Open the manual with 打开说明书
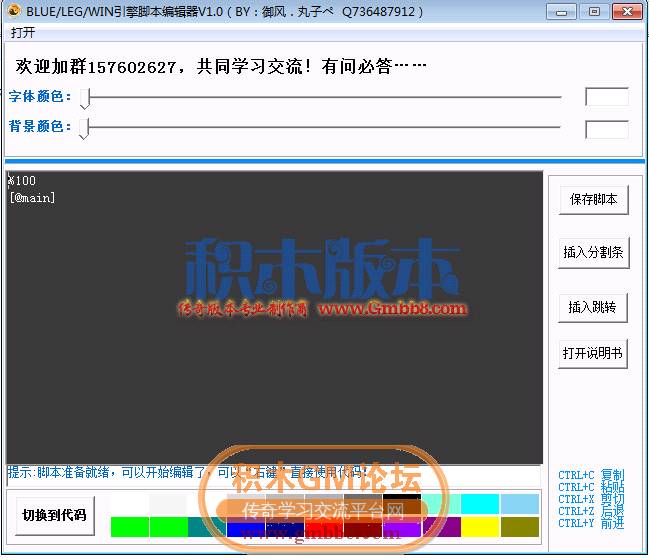Image resolution: width=649 pixels, height=560 pixels. click(x=592, y=353)
